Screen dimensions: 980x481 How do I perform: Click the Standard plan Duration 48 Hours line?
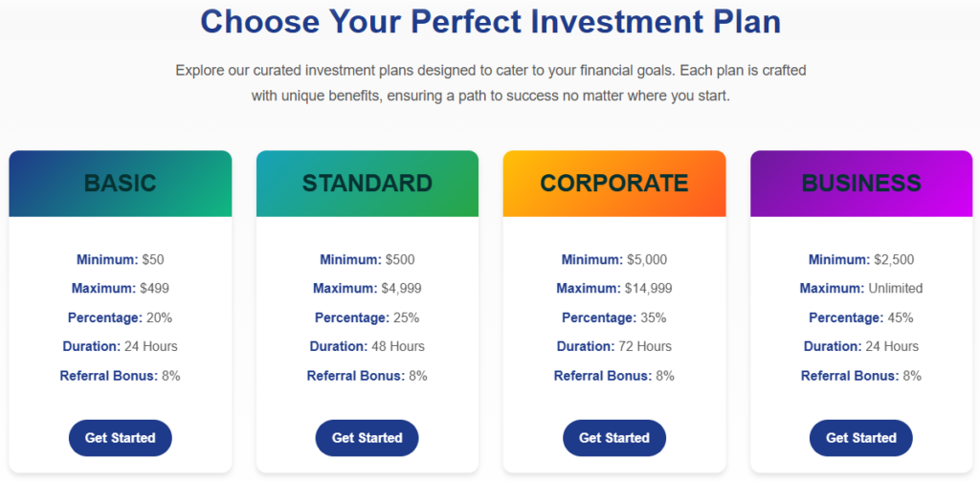(367, 346)
